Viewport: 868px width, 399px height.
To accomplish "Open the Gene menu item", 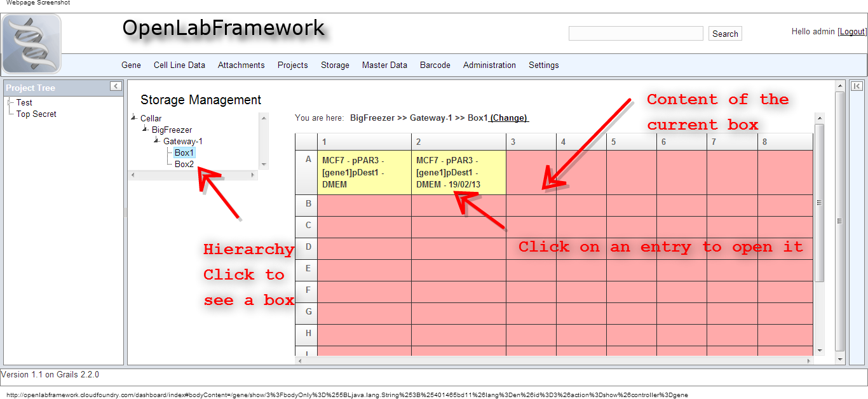I will pyautogui.click(x=131, y=65).
